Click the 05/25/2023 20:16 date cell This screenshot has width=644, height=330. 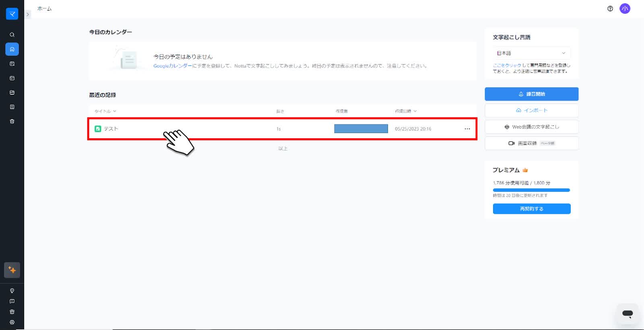(x=413, y=129)
